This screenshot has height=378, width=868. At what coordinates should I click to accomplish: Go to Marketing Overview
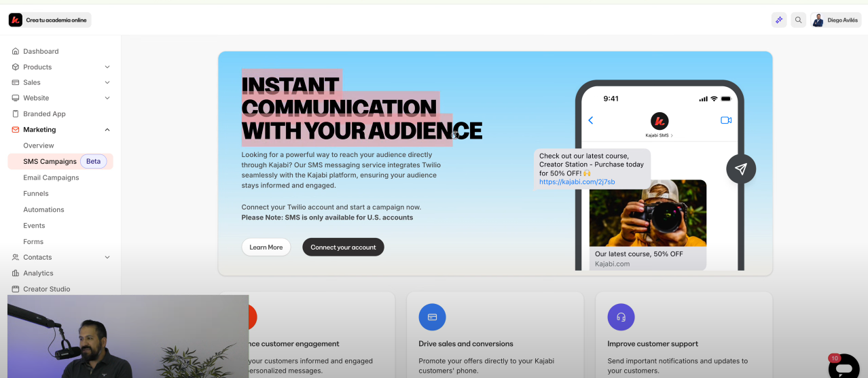pyautogui.click(x=39, y=145)
